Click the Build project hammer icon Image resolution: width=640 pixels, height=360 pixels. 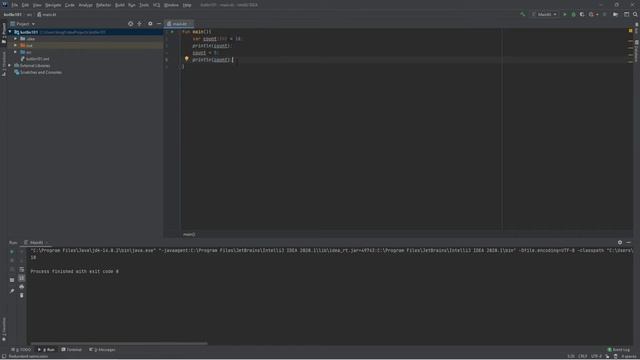point(522,14)
